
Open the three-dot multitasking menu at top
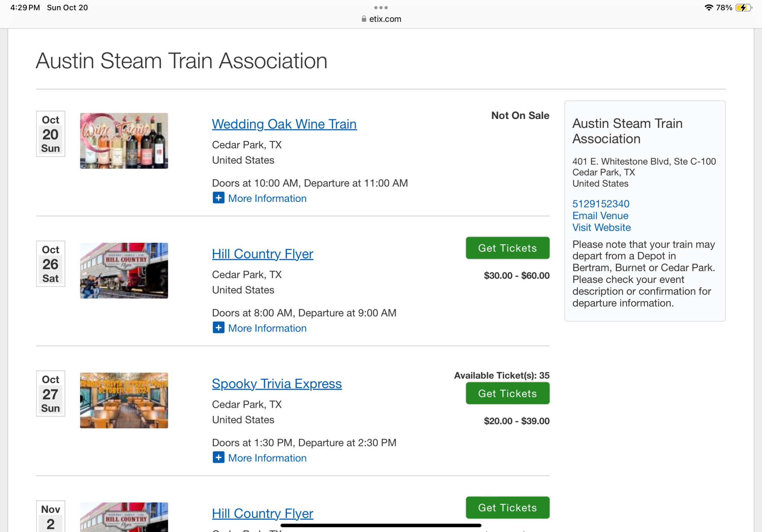pyautogui.click(x=381, y=7)
